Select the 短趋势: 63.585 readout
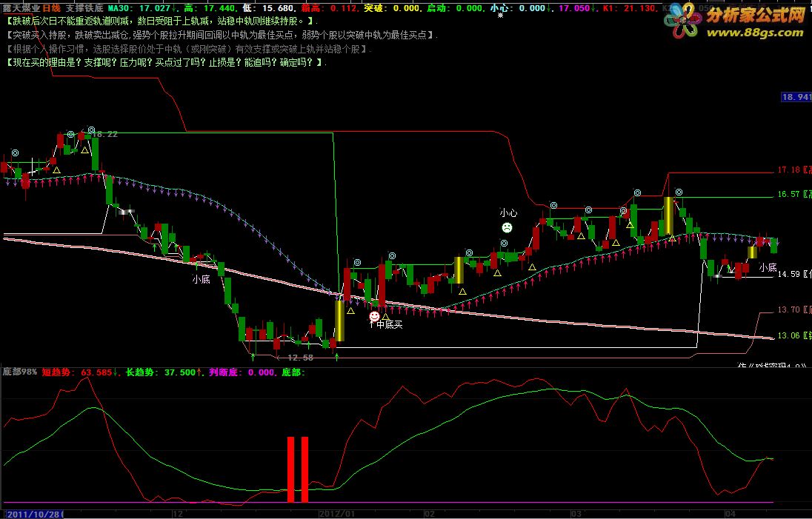The height and width of the screenshot is (519, 812). point(79,372)
